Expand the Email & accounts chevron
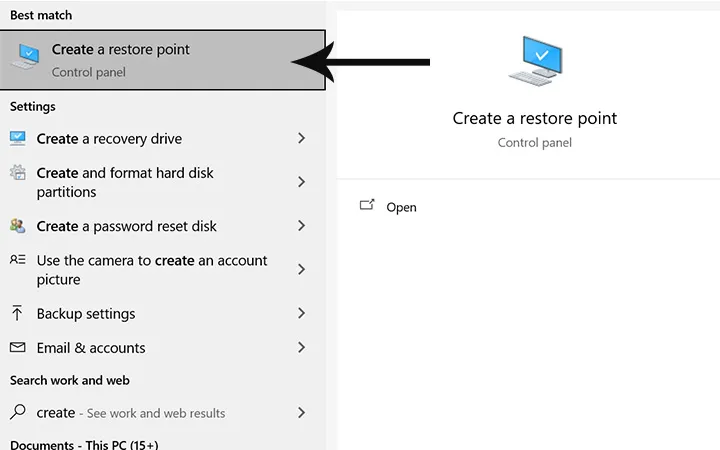Viewport: 720px width, 450px height. pyautogui.click(x=301, y=348)
